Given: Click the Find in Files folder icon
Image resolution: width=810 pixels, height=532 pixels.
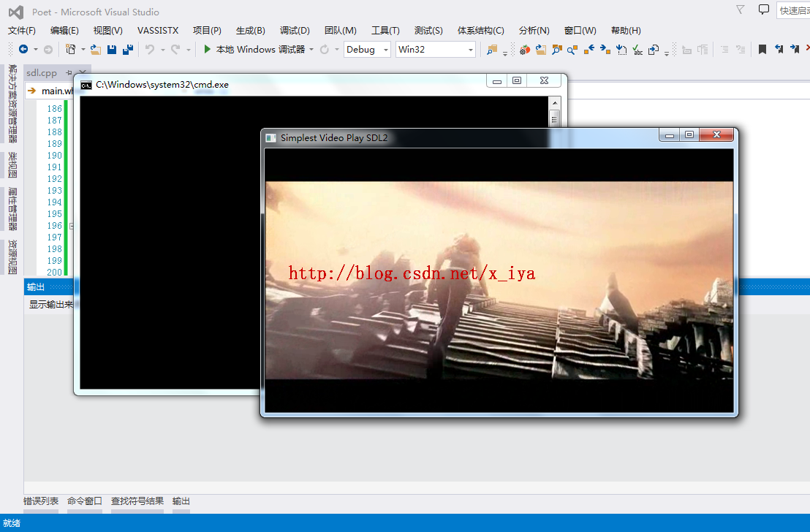Looking at the screenshot, I should click(492, 50).
